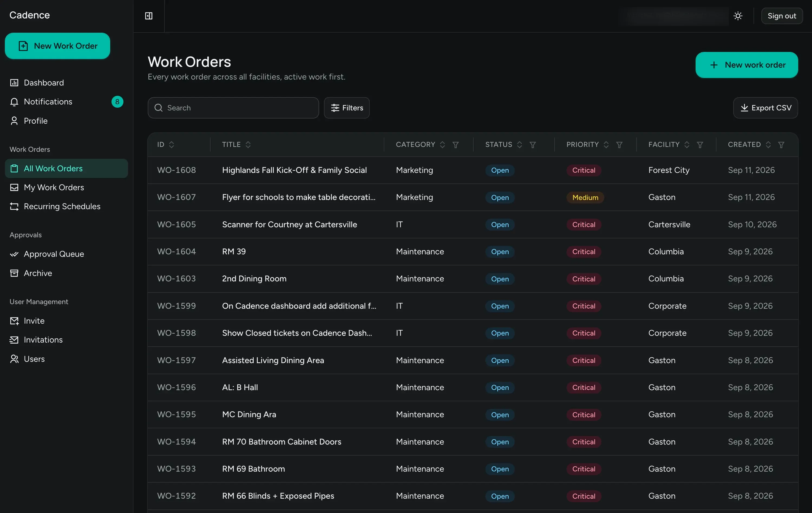Sort by the Created column arrows

[768, 144]
